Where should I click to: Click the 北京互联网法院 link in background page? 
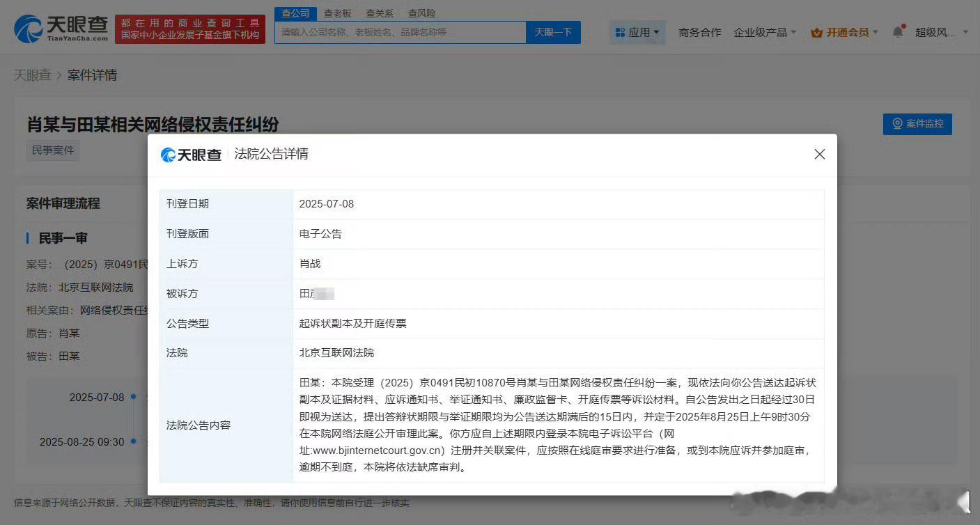coord(95,287)
